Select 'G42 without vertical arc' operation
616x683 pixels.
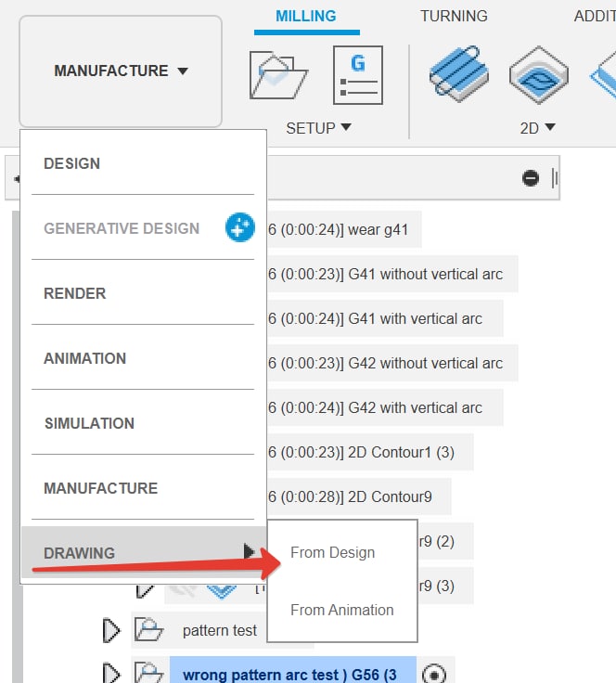(392, 363)
